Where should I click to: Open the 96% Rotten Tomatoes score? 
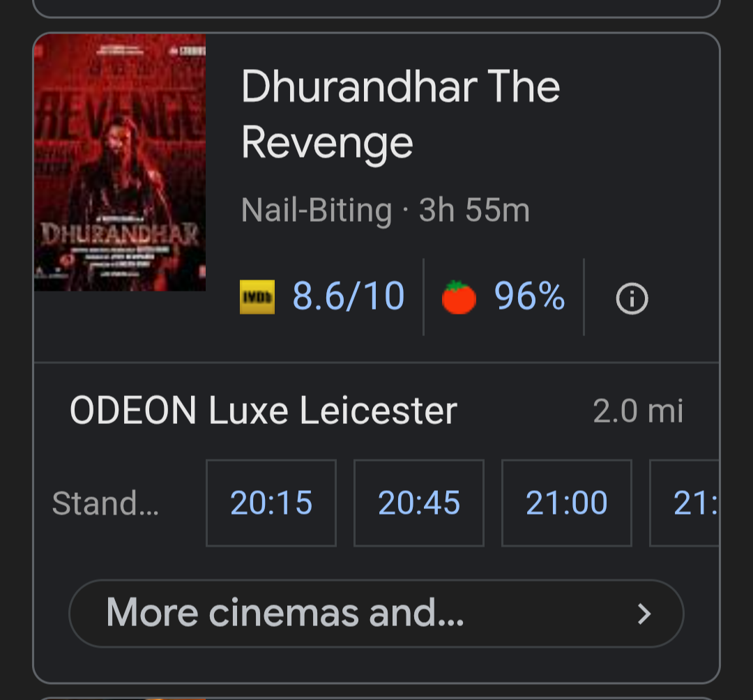[529, 296]
